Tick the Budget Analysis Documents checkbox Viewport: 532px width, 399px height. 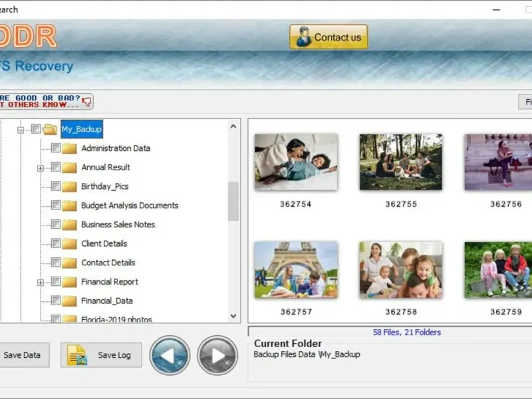[56, 205]
